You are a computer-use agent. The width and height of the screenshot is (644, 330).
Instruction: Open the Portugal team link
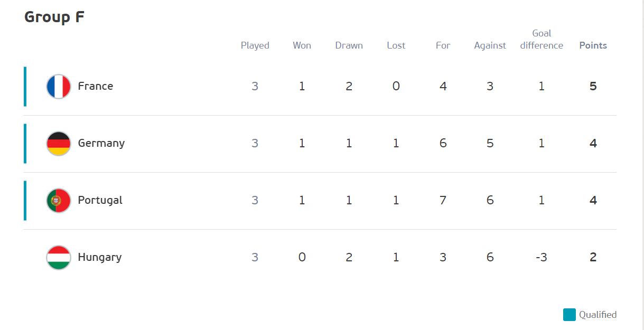[100, 200]
